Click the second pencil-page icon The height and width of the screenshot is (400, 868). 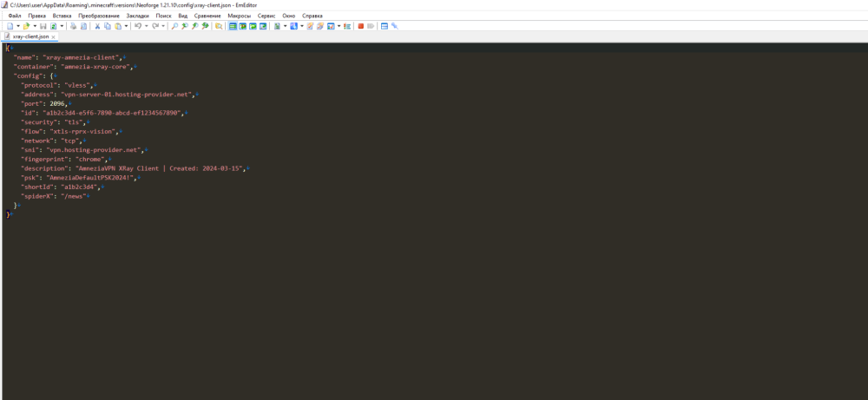pyautogui.click(x=320, y=26)
